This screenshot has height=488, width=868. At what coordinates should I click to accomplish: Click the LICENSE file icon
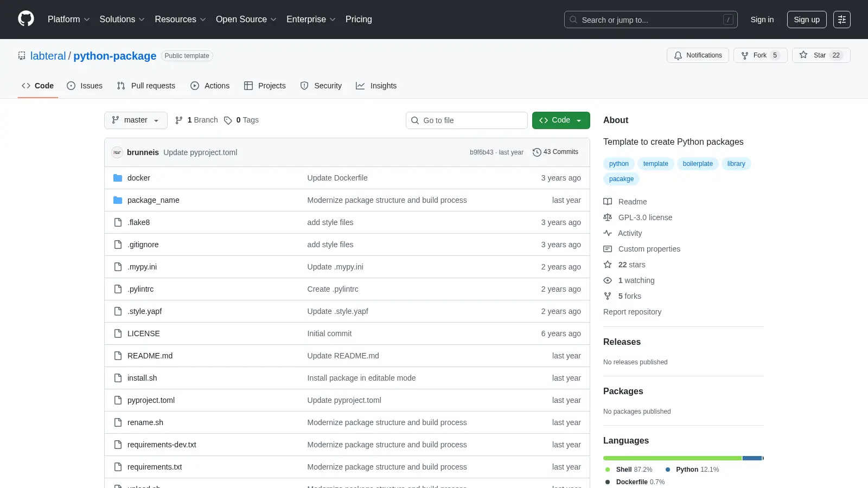tap(118, 333)
